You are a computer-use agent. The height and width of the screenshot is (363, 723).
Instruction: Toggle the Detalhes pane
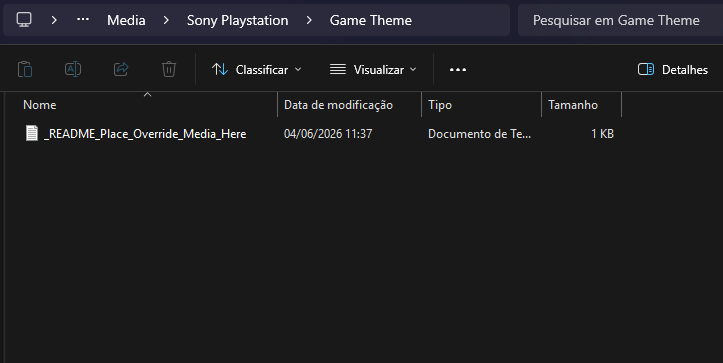pyautogui.click(x=673, y=70)
